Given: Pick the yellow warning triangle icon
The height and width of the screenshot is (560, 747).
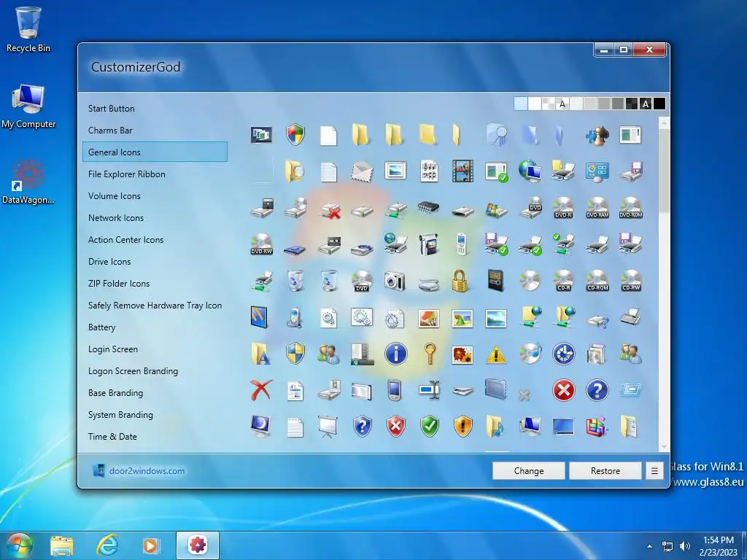Looking at the screenshot, I should (496, 354).
